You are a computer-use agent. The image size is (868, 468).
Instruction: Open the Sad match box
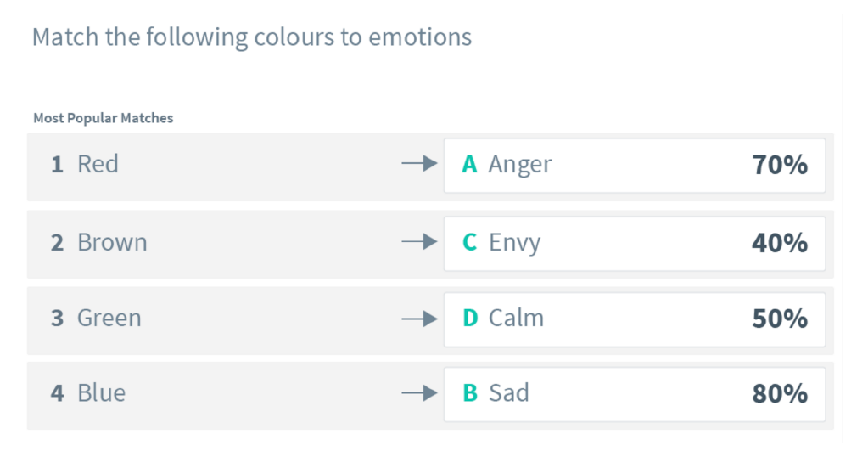635,394
